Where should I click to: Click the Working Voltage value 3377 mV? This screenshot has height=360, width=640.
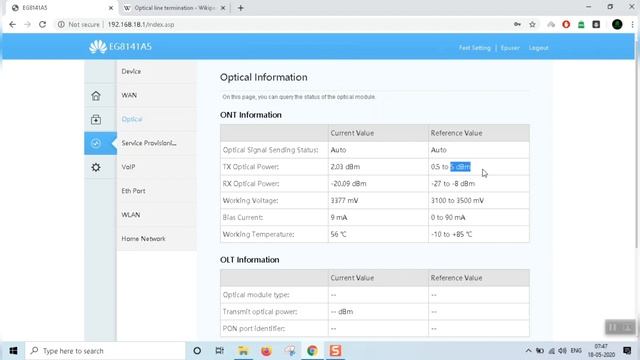coord(344,200)
